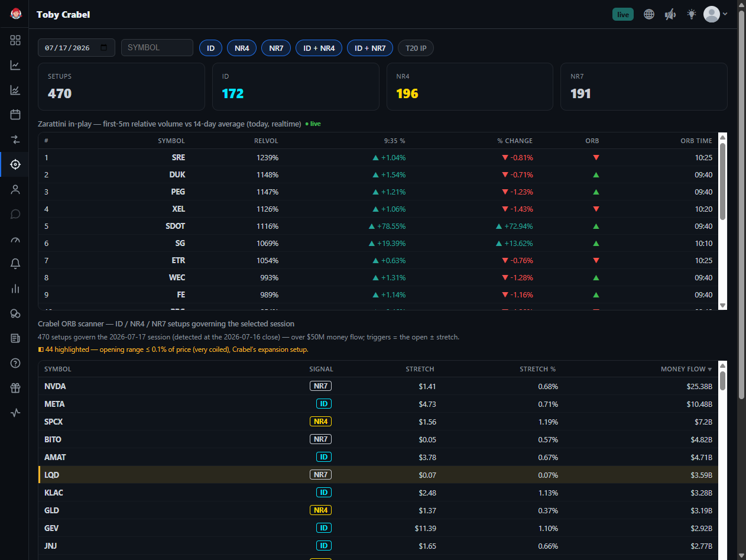
Task: Expand the account menu chevron
Action: click(x=725, y=14)
